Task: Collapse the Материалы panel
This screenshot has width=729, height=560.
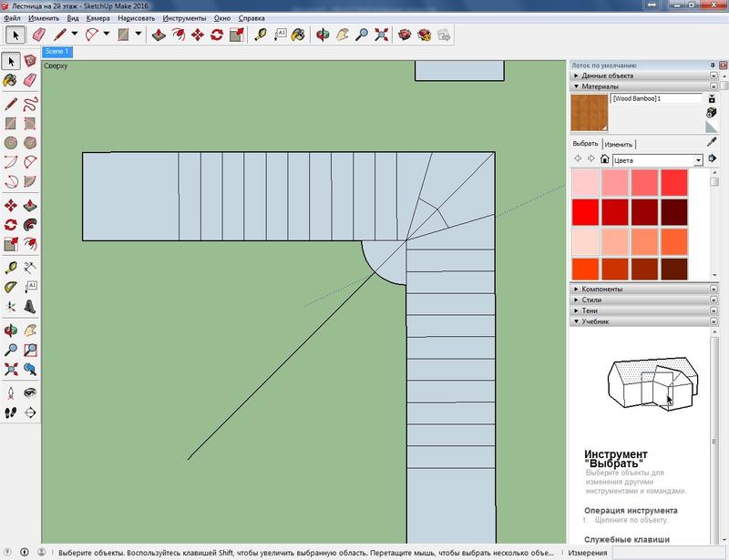Action: pos(576,87)
